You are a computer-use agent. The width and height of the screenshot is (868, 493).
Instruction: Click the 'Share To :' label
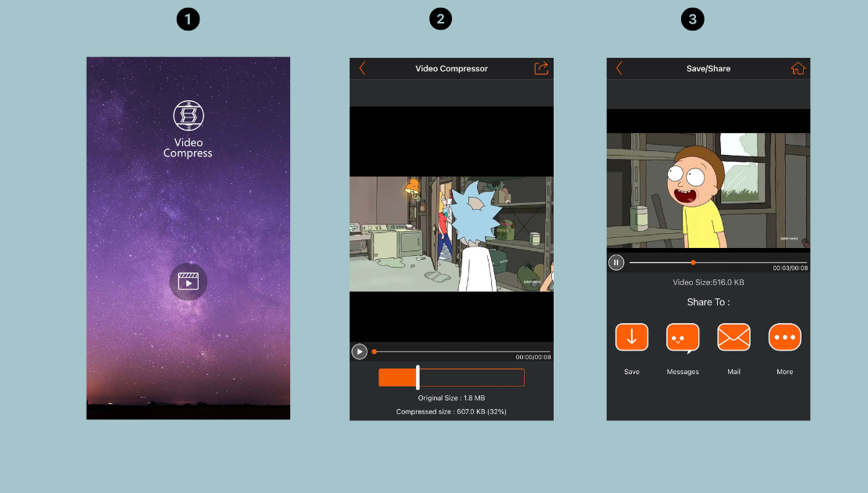(708, 302)
